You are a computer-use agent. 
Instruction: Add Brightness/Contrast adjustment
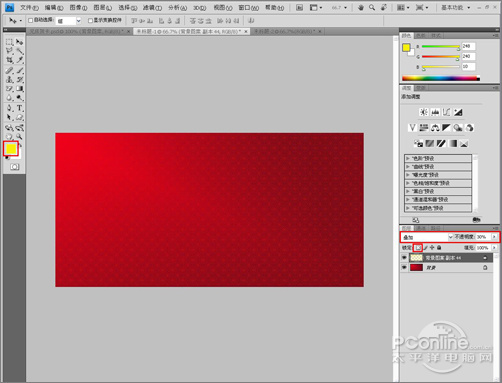point(424,112)
